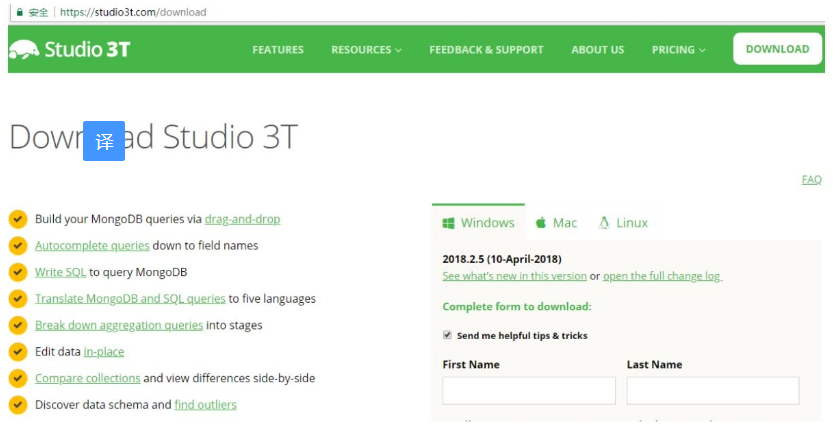The height and width of the screenshot is (440, 840).
Task: Open the full change log link
Action: click(663, 275)
